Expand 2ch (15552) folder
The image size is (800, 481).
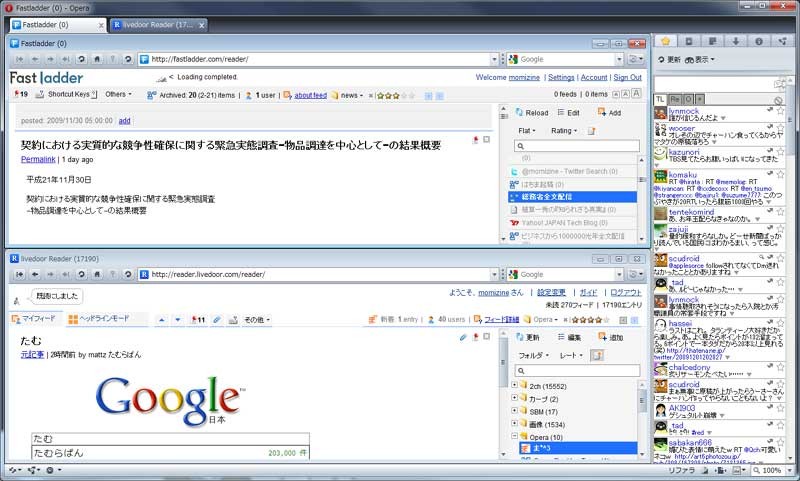pos(514,385)
